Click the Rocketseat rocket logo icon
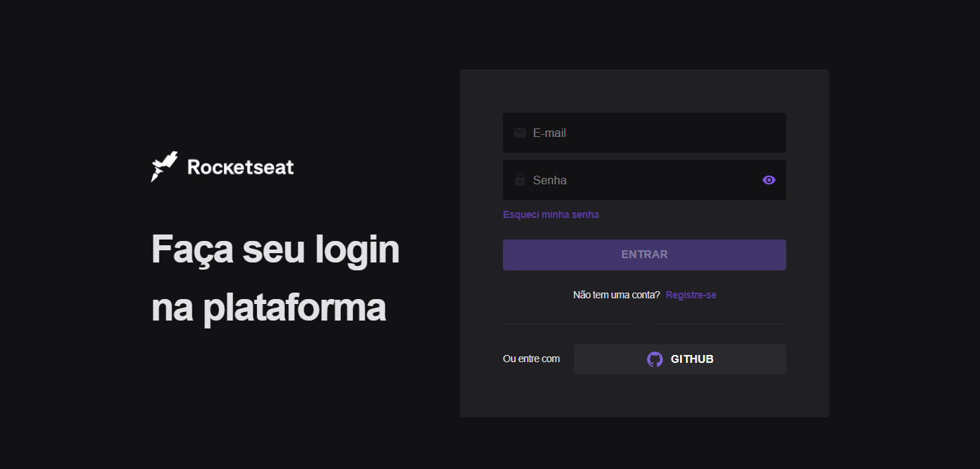This screenshot has width=980, height=469. click(164, 166)
